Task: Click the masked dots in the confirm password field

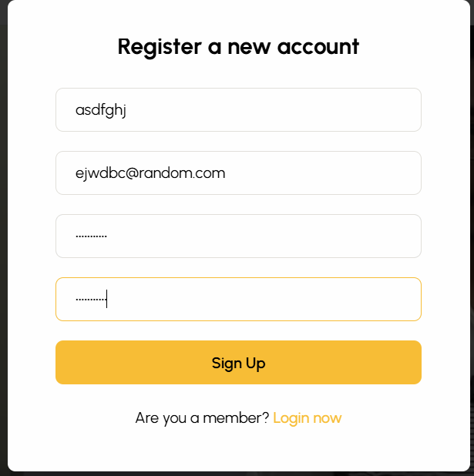Action: point(90,299)
